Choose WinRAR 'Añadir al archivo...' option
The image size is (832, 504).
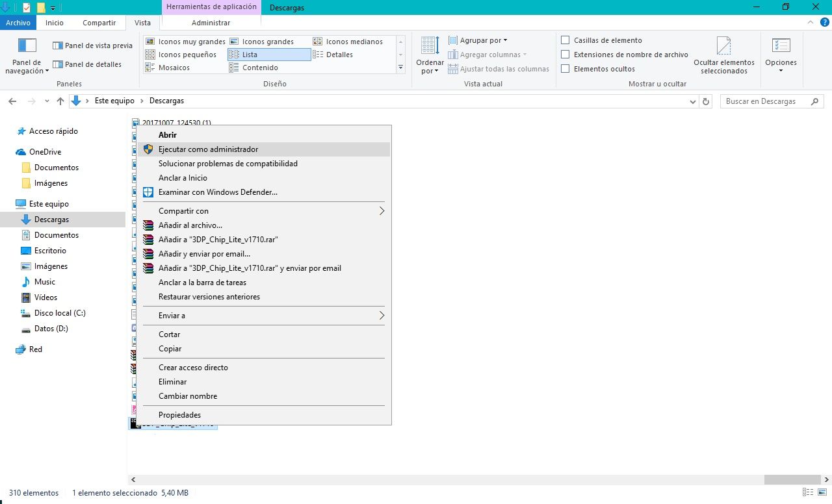(x=264, y=225)
